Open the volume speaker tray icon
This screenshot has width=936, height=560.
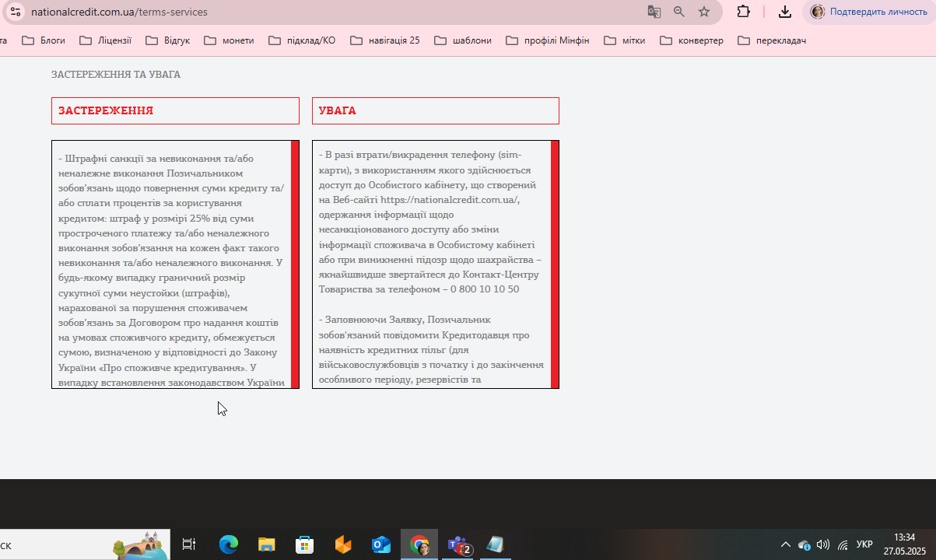pos(823,545)
